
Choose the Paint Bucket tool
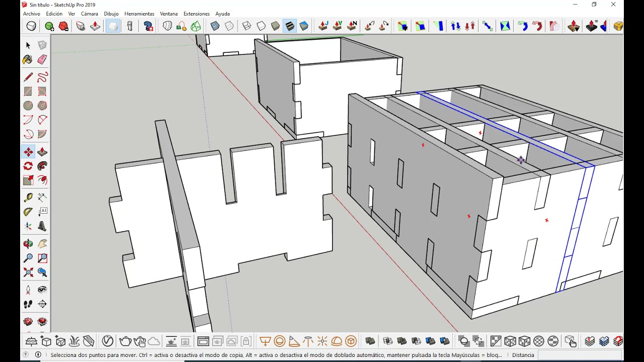pyautogui.click(x=28, y=59)
